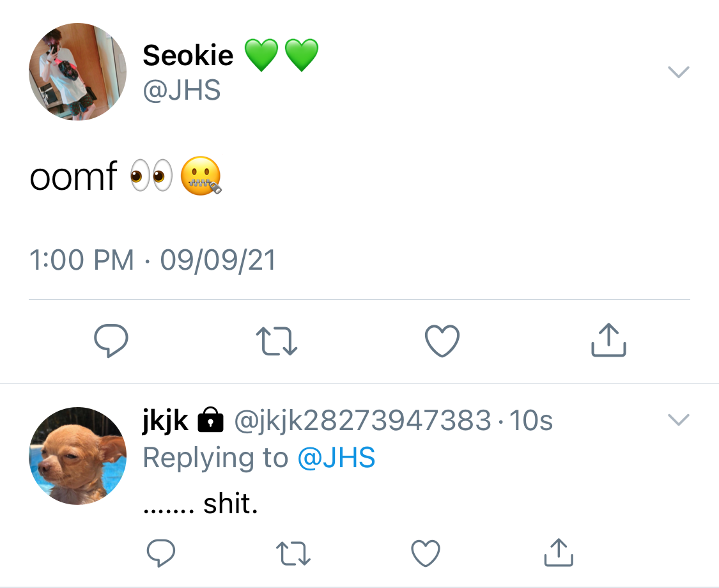Screen dimensions: 719x588
Task: Like the main oomf tweet
Action: (442, 341)
